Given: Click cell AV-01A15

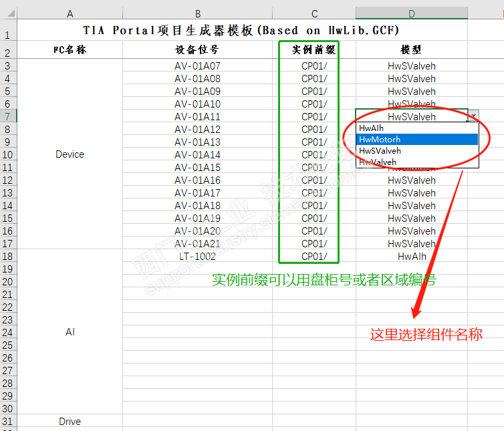Looking at the screenshot, I should pyautogui.click(x=197, y=167).
